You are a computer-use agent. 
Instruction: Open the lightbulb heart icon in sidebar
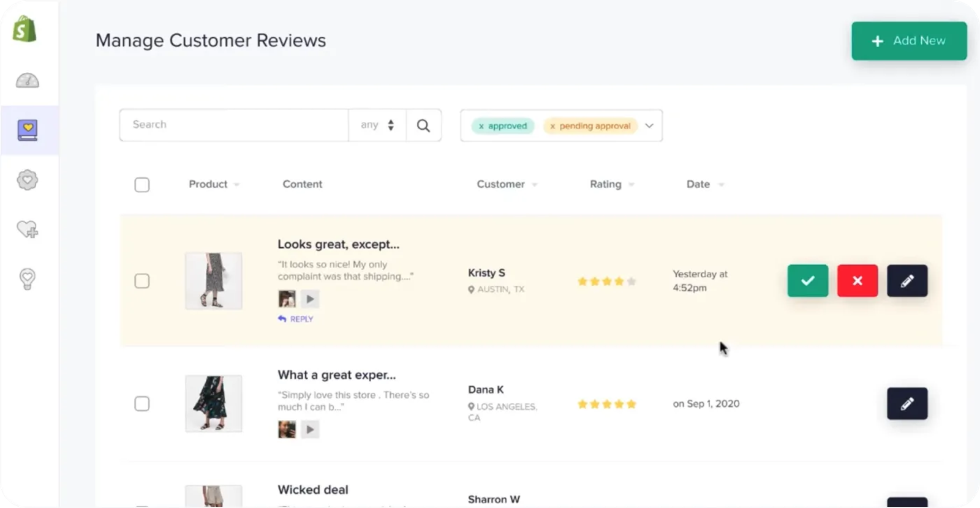click(28, 279)
